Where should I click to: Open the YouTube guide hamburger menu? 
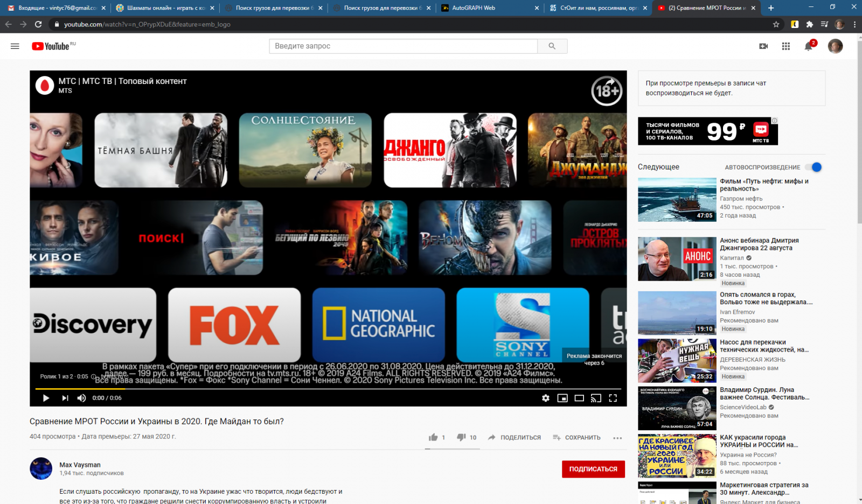point(15,46)
